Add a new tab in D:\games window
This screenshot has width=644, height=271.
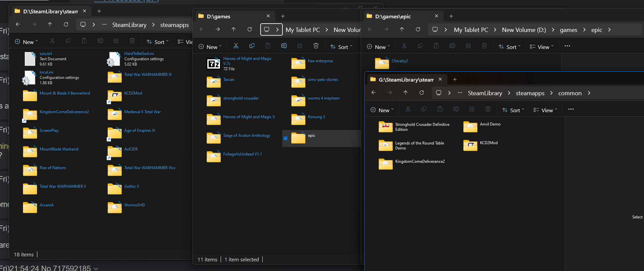click(x=283, y=16)
